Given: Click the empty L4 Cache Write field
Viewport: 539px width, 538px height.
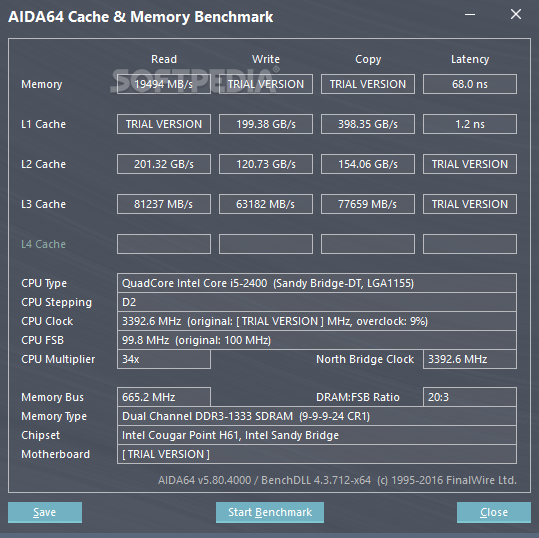Looking at the screenshot, I should pyautogui.click(x=266, y=244).
